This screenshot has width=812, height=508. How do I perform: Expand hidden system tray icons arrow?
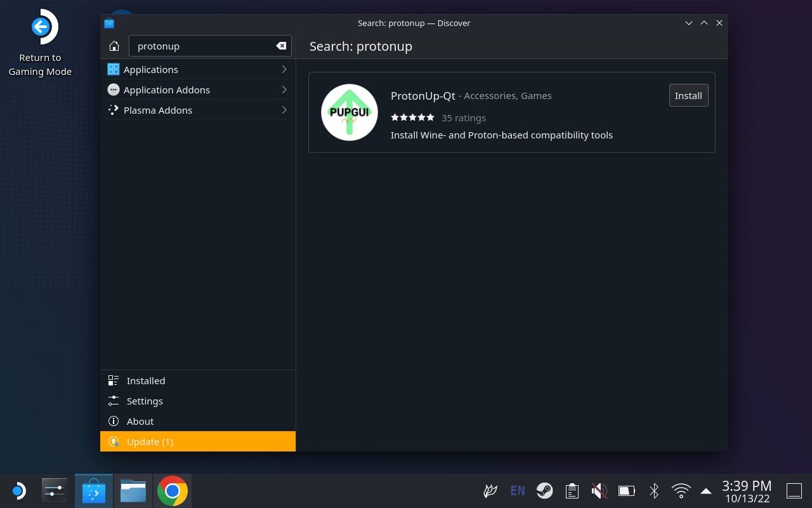[x=706, y=491]
